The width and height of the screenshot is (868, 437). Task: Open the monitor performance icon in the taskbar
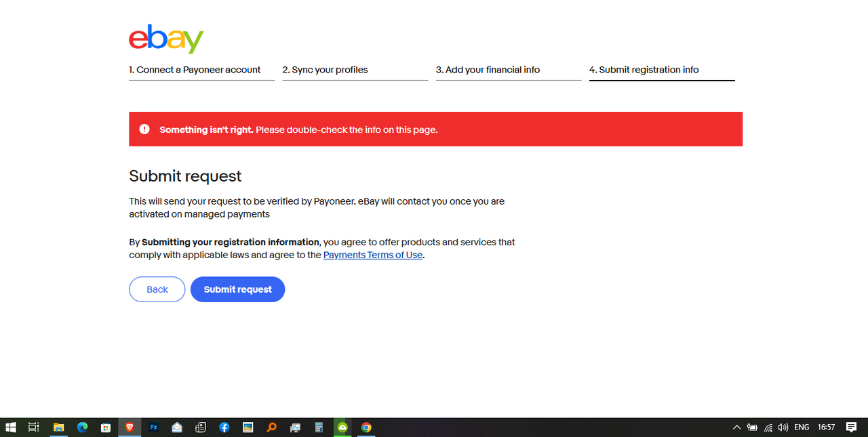point(295,428)
